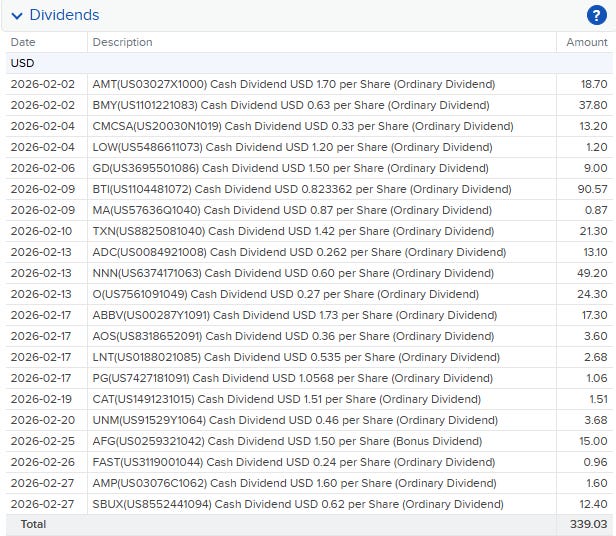Image resolution: width=616 pixels, height=536 pixels.
Task: Click the amount 9.00 for GD
Action: click(596, 168)
